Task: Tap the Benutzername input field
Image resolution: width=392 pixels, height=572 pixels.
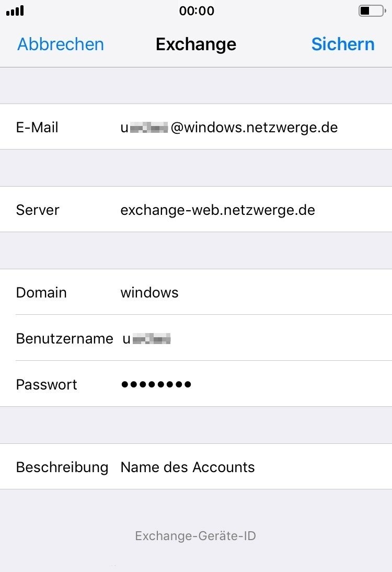Action: tap(147, 338)
